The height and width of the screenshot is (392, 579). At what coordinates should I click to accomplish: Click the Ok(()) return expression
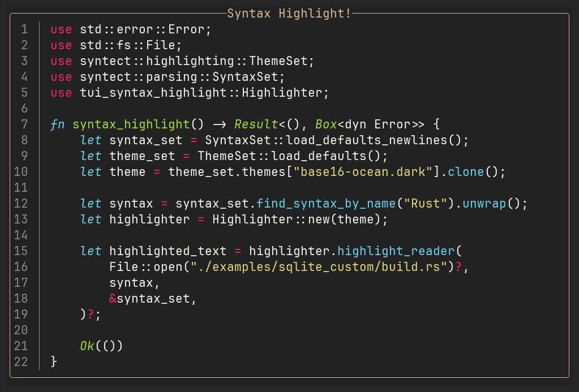coord(101,346)
